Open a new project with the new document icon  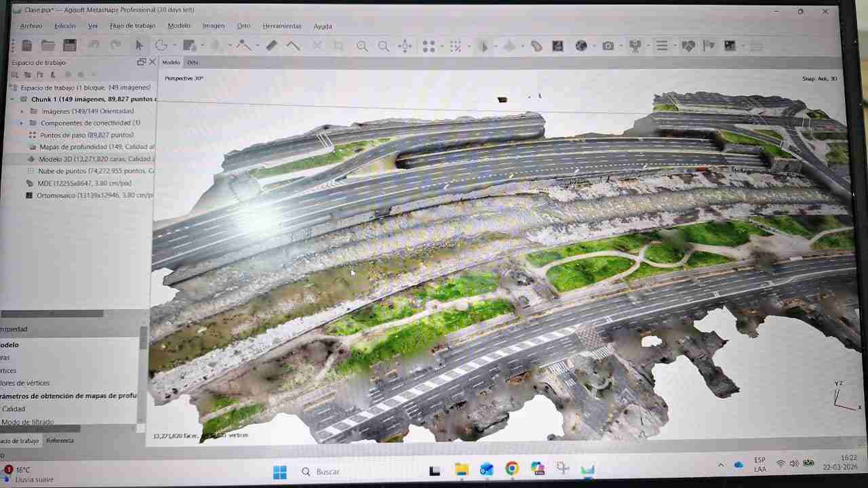point(26,45)
